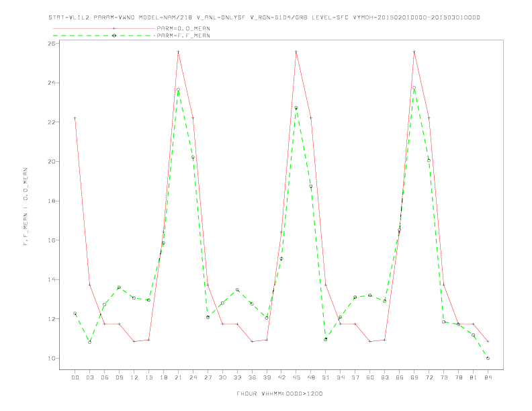Click x-axis tick label 72

pos(429,377)
